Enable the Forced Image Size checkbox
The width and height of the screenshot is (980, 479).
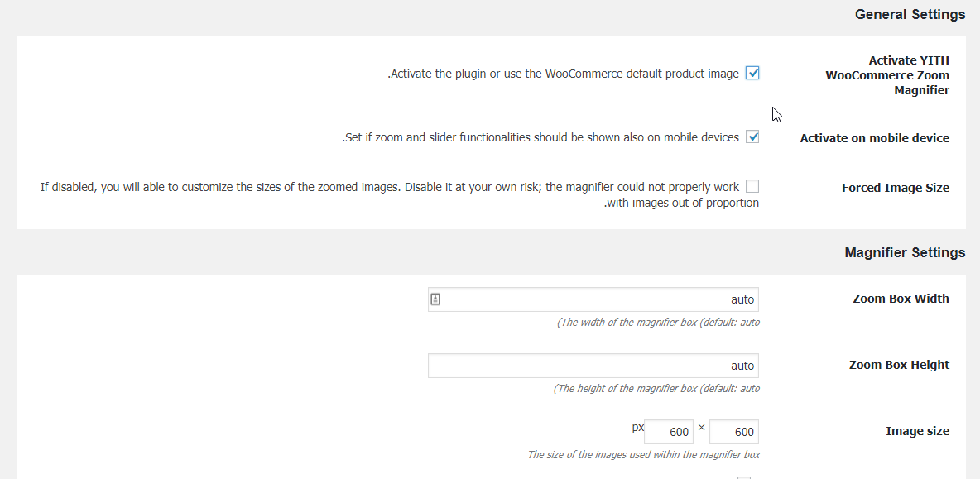(752, 186)
